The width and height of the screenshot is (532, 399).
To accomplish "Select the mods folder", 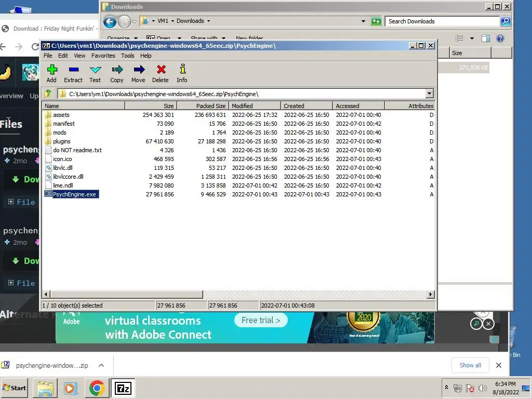I will (x=59, y=132).
